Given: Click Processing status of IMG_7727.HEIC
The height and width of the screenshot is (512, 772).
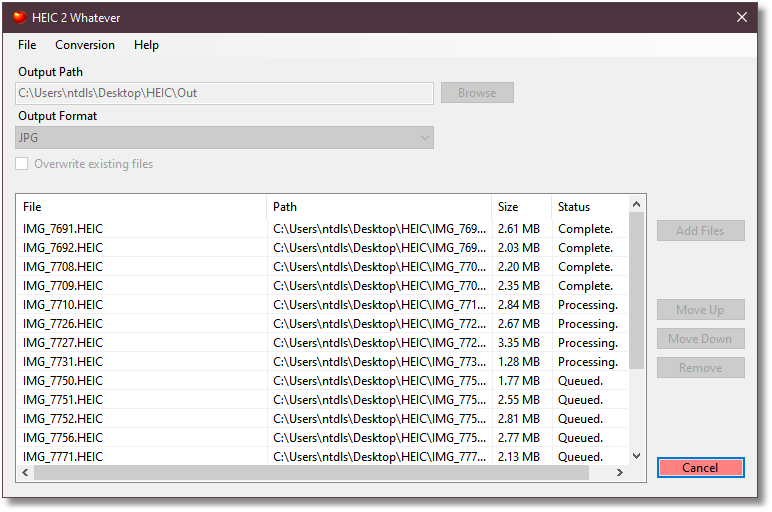Looking at the screenshot, I should click(x=588, y=343).
